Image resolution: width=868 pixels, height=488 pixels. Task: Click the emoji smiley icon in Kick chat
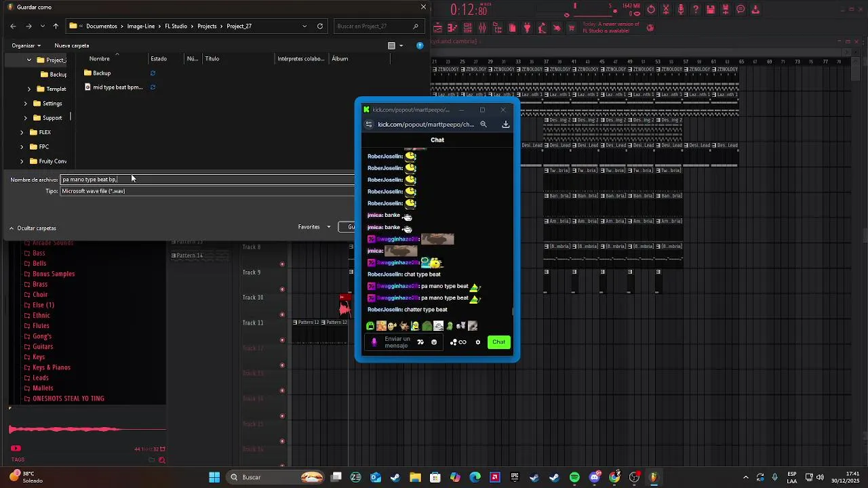pos(434,342)
